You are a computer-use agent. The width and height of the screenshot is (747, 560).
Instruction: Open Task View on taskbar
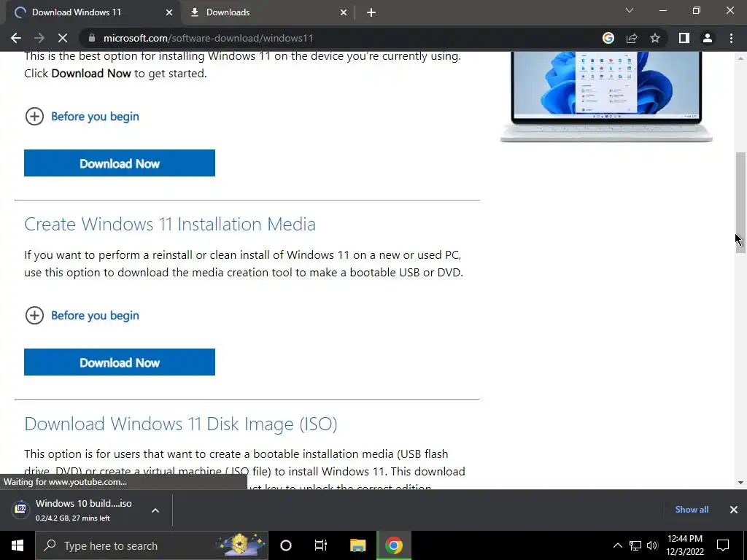(x=321, y=545)
